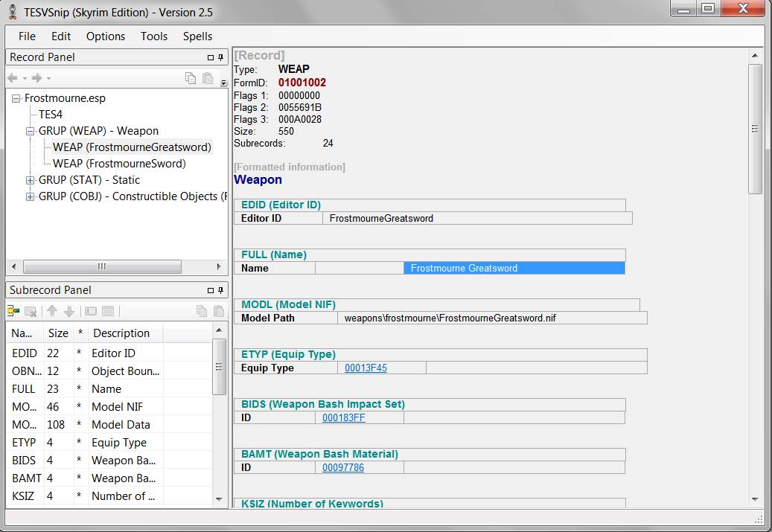Open the Tools menu
This screenshot has width=772, height=532.
tap(154, 36)
